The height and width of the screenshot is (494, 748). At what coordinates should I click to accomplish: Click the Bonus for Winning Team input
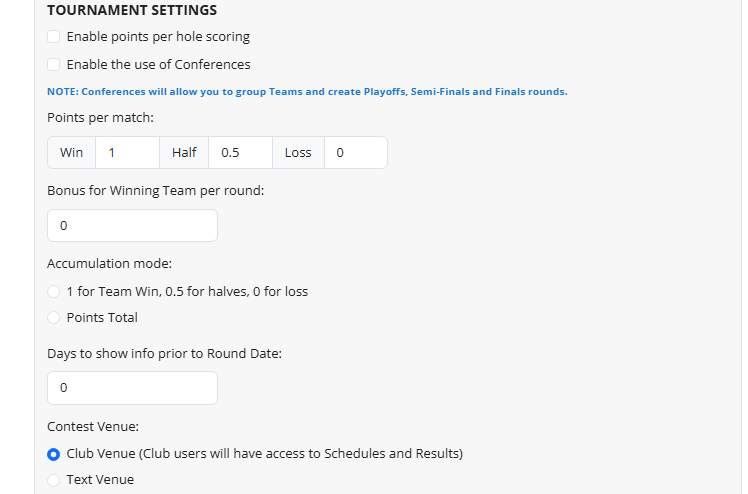(x=132, y=226)
